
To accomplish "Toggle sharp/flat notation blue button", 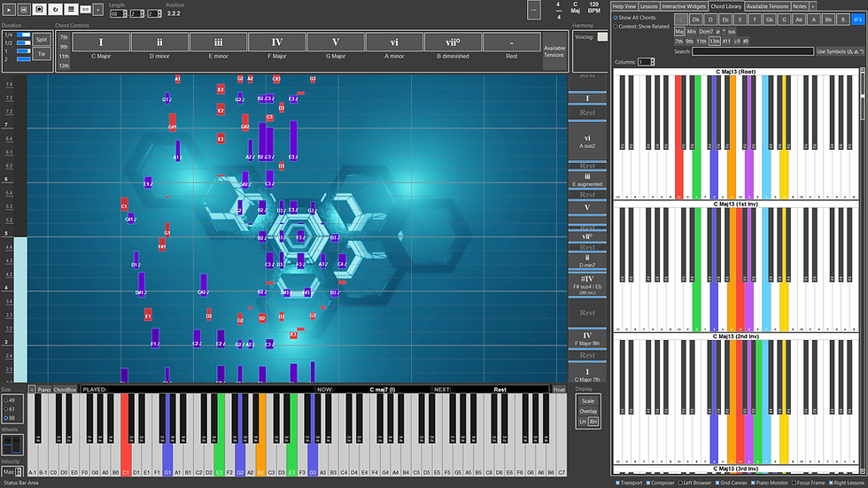I will (x=857, y=19).
